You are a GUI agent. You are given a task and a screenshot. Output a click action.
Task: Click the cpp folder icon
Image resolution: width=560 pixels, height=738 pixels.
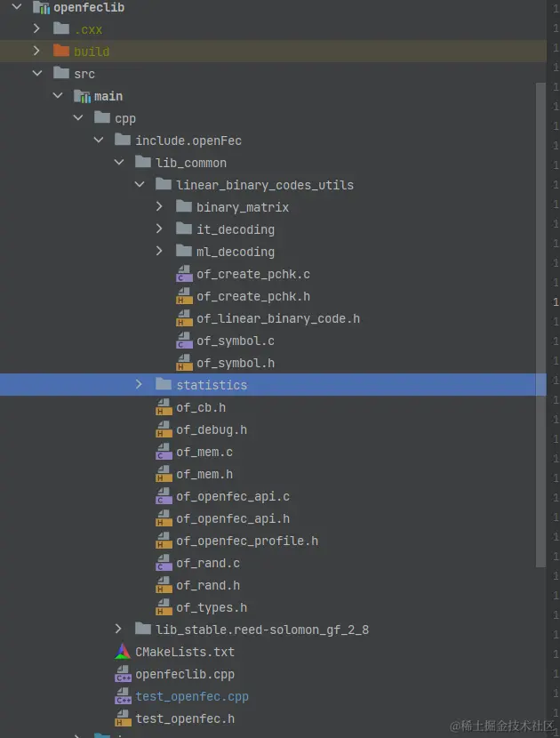pyautogui.click(x=102, y=116)
